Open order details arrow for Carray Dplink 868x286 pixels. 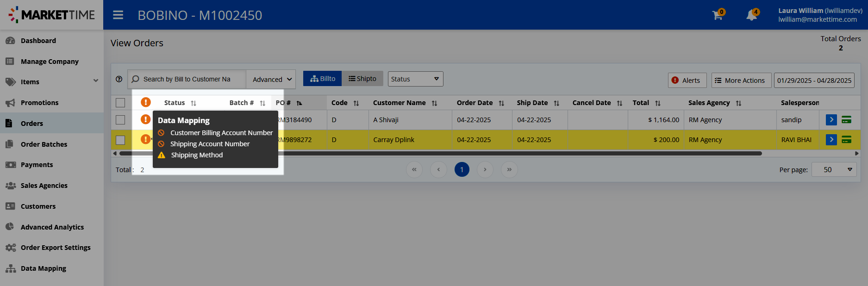831,139
